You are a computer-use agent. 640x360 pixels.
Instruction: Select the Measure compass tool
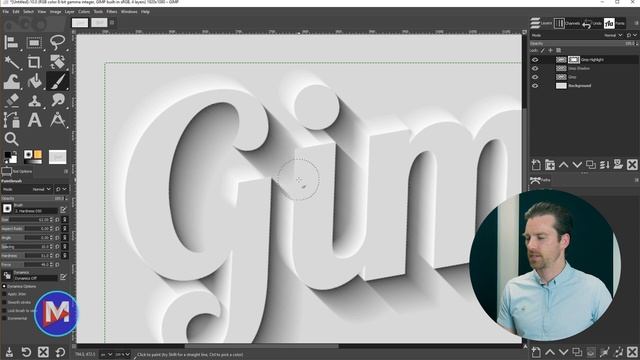(x=58, y=120)
